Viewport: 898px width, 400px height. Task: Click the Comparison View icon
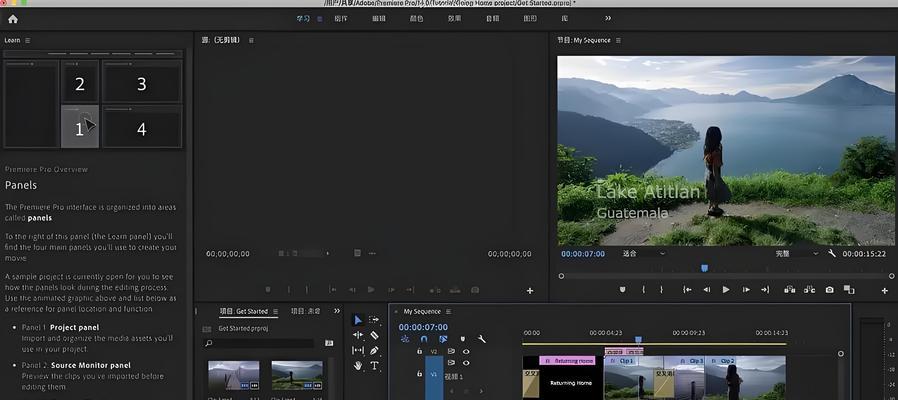coord(849,290)
